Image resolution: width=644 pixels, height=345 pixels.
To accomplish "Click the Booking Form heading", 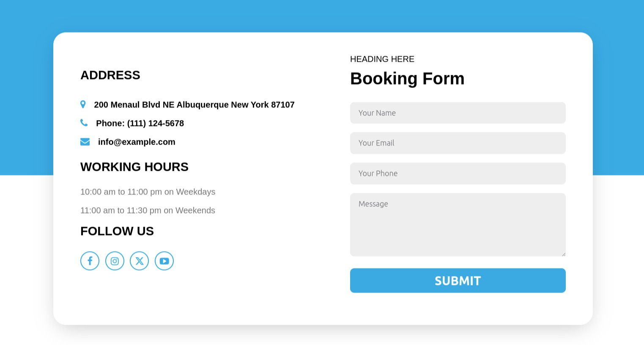I will point(407,79).
